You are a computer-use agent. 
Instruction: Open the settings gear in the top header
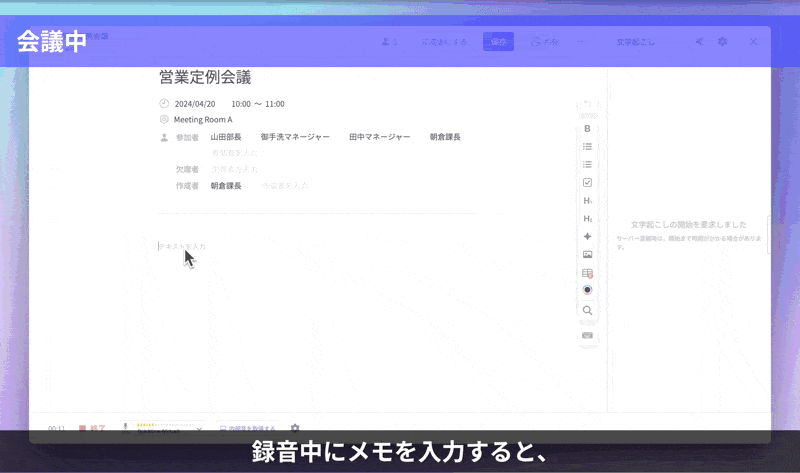pos(723,42)
